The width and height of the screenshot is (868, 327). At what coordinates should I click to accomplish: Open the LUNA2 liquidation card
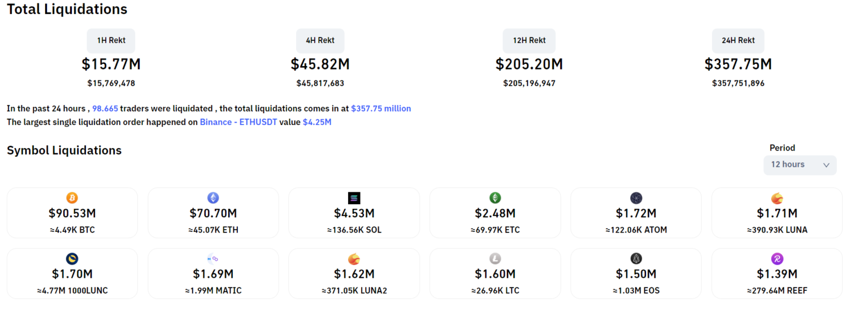point(354,274)
